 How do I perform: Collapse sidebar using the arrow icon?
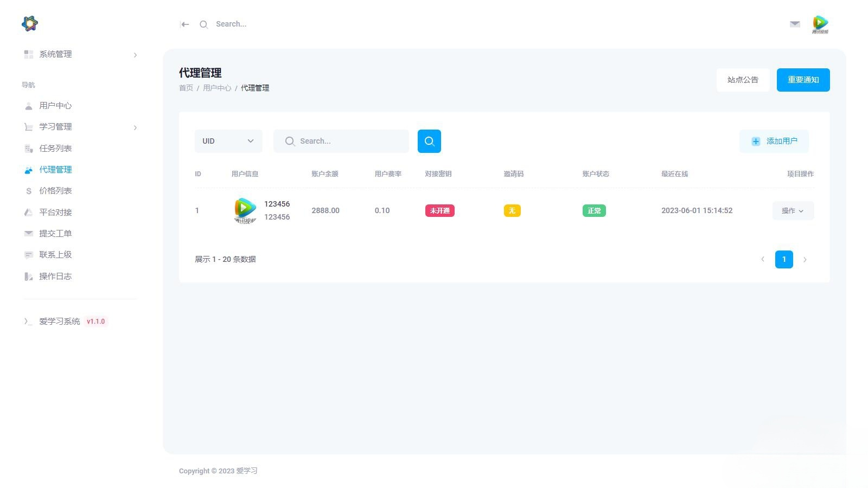click(185, 24)
